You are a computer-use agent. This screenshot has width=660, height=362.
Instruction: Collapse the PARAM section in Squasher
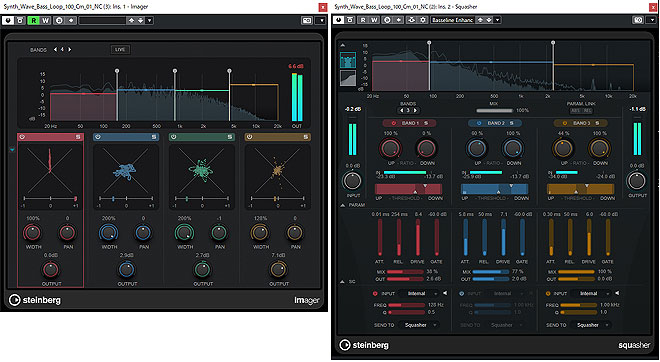pyautogui.click(x=343, y=205)
